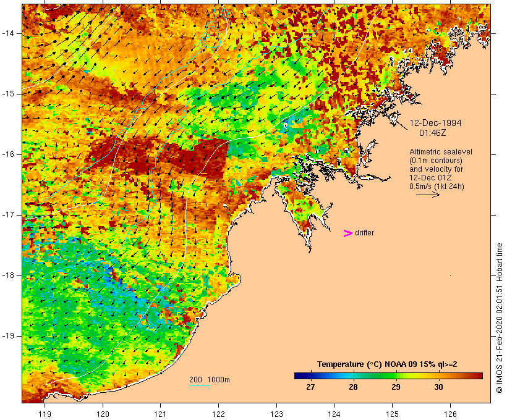Click the colorbar label '27'
Viewport: 507px width, 420px height.
point(310,387)
